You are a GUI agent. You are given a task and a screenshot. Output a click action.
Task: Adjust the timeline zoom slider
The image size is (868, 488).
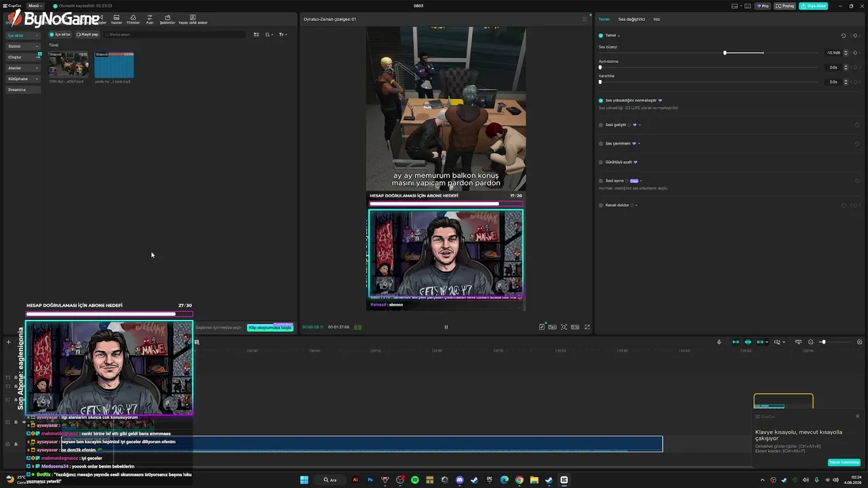(x=823, y=342)
